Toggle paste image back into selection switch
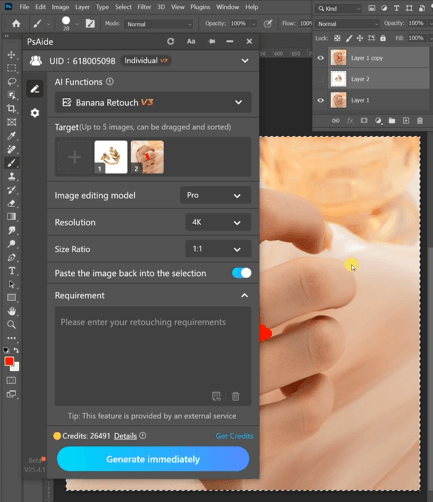 point(242,273)
